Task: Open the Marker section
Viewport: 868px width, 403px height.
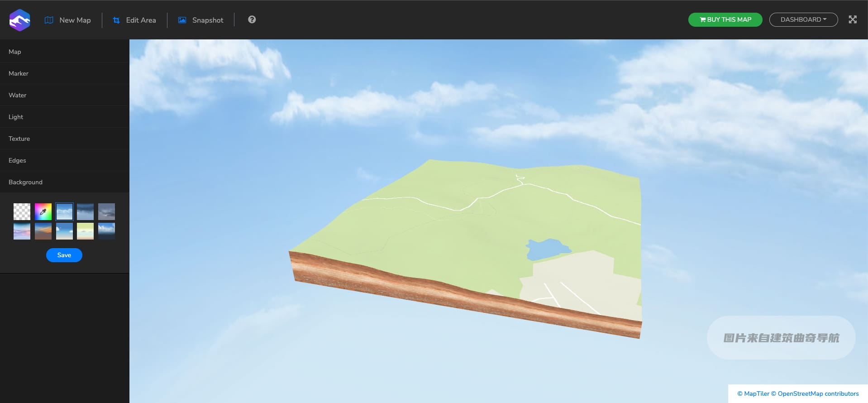Action: [x=19, y=73]
